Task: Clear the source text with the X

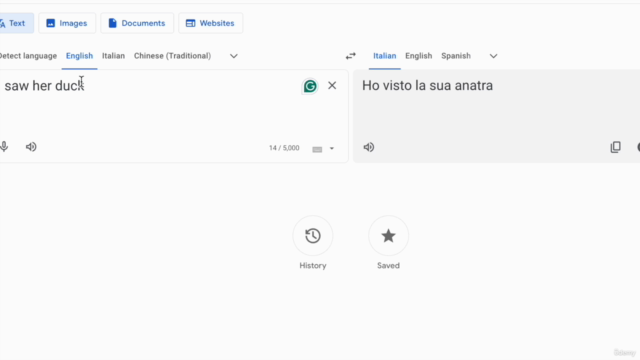Action: pos(332,85)
